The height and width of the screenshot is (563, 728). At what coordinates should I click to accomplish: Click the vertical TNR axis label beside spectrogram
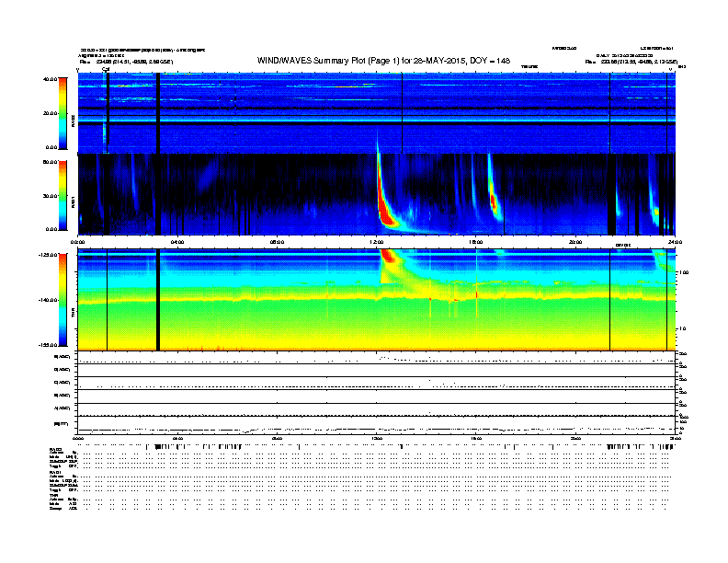pyautogui.click(x=73, y=315)
